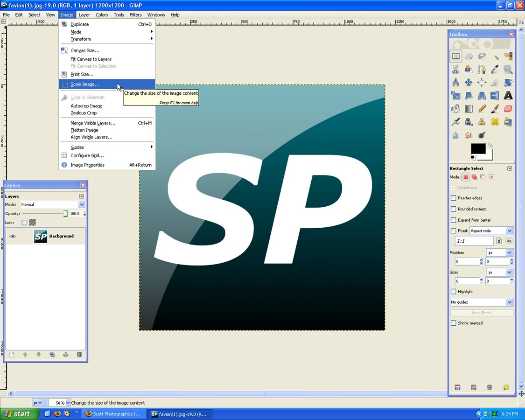Viewport: 525px width, 420px height.
Task: Open Scott Photographics taskbar button
Action: click(114, 414)
